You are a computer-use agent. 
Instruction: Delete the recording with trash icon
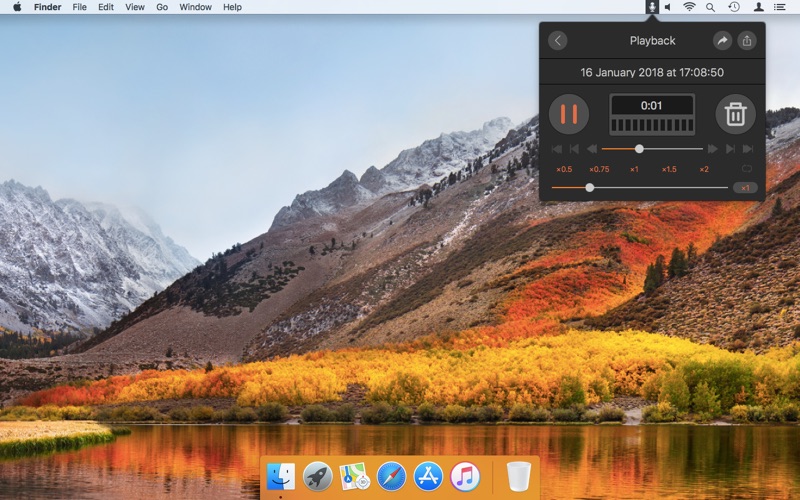coord(735,114)
